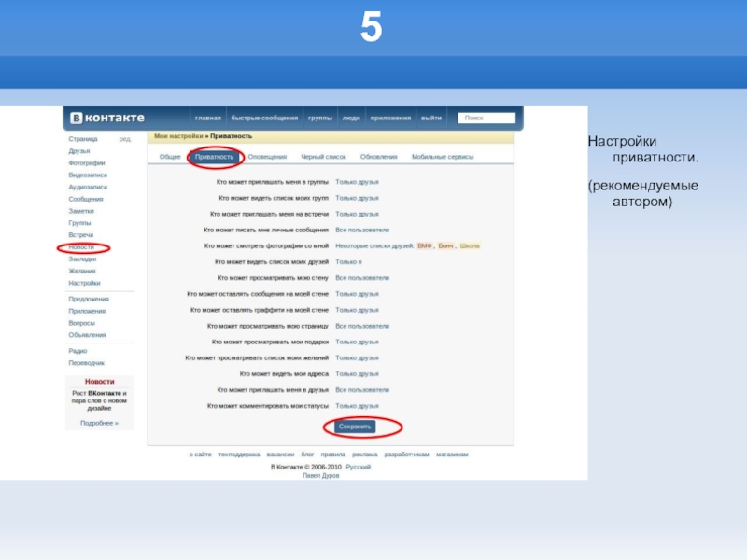
Task: Click the ВМФ friend list tag
Action: [x=425, y=245]
